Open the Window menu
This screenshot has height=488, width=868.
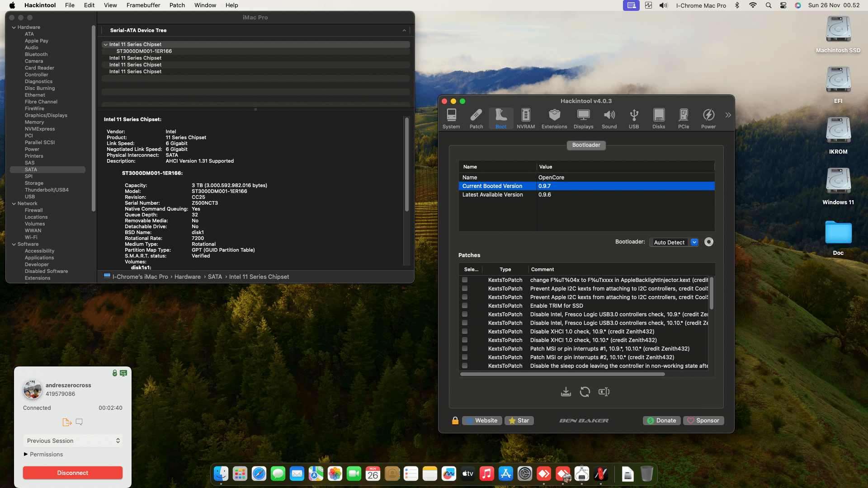pyautogui.click(x=205, y=5)
